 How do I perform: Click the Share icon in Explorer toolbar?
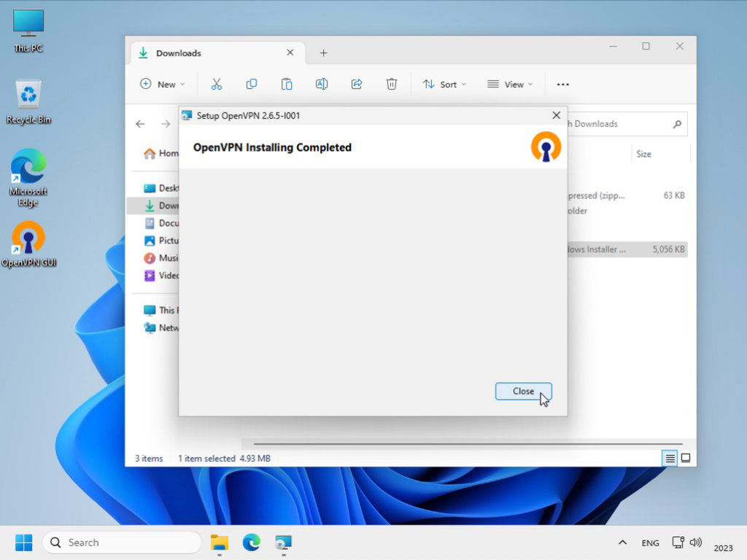[x=356, y=85]
